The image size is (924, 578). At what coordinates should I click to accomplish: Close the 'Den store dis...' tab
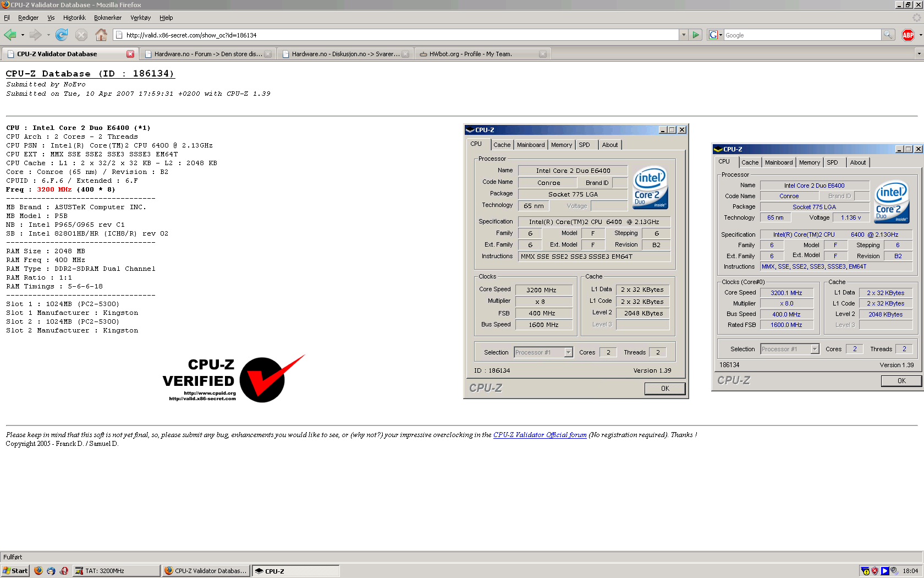pyautogui.click(x=268, y=54)
